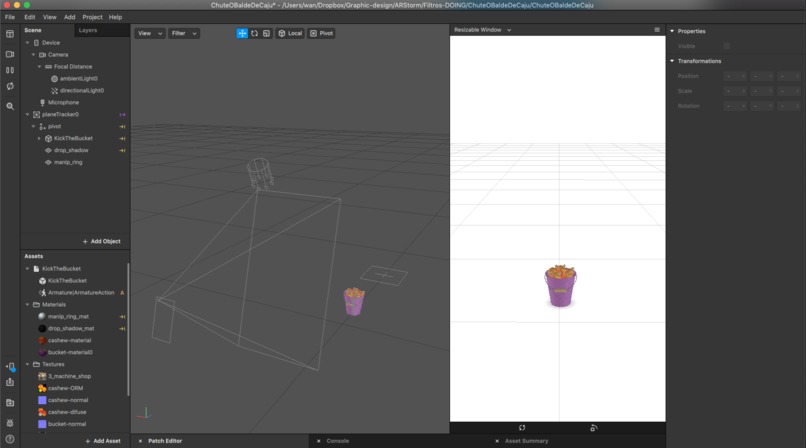This screenshot has height=448, width=806.
Task: Collapse the Transformations section
Action: coord(672,61)
